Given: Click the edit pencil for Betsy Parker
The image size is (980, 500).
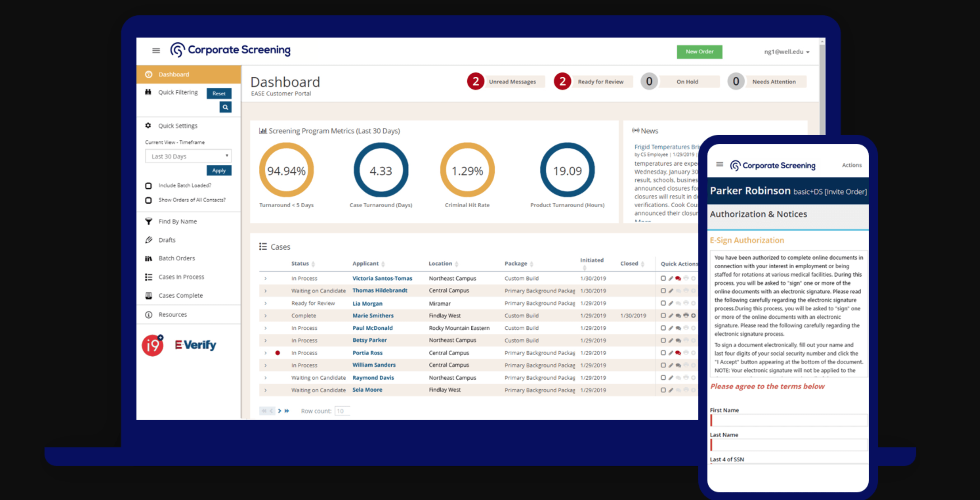Looking at the screenshot, I should point(671,341).
